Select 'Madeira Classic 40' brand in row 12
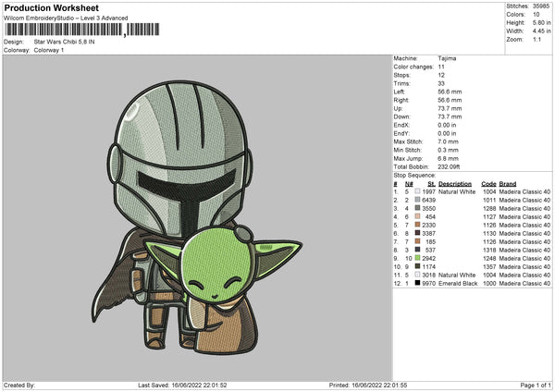 (524, 284)
